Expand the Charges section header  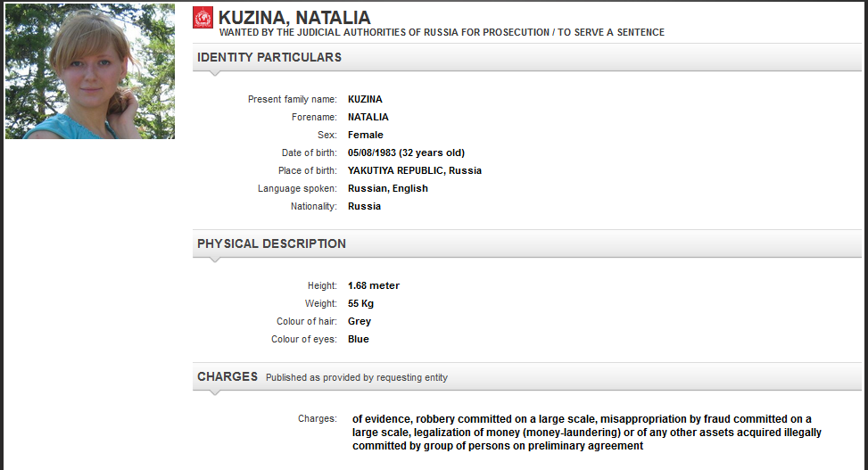(227, 376)
